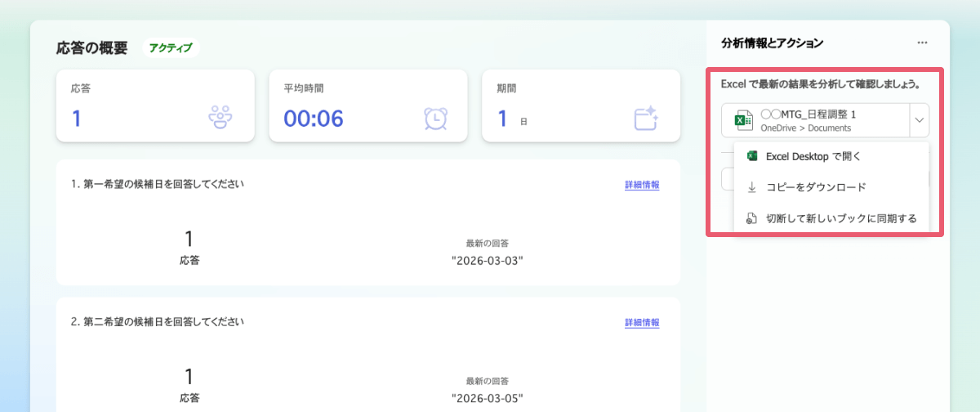
Task: Click the OneDrive > Documents path text
Action: click(x=805, y=128)
